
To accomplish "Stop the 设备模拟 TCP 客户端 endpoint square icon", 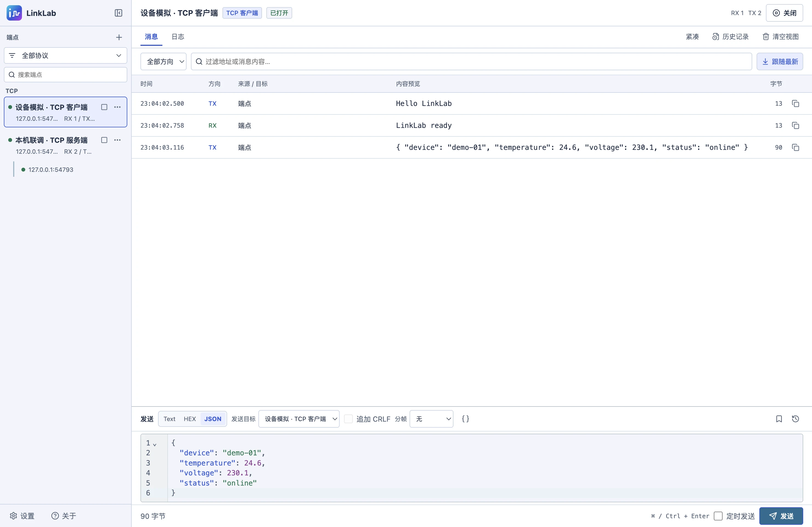I will point(105,107).
